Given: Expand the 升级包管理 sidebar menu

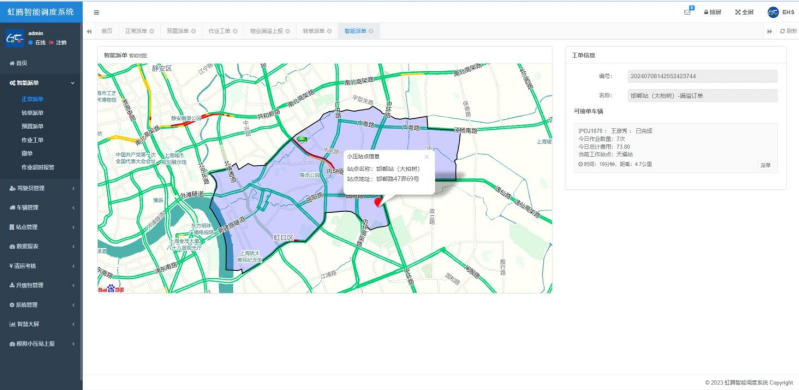Looking at the screenshot, I should (x=41, y=285).
